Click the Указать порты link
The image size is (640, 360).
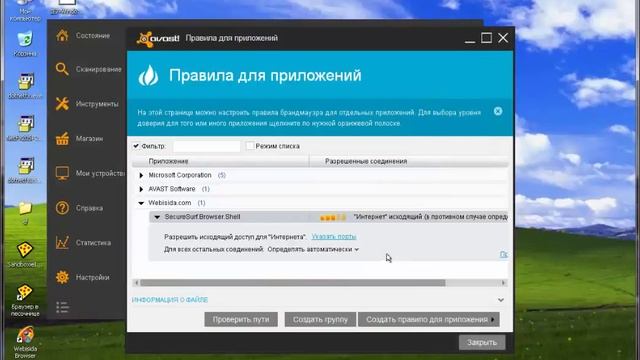333,236
